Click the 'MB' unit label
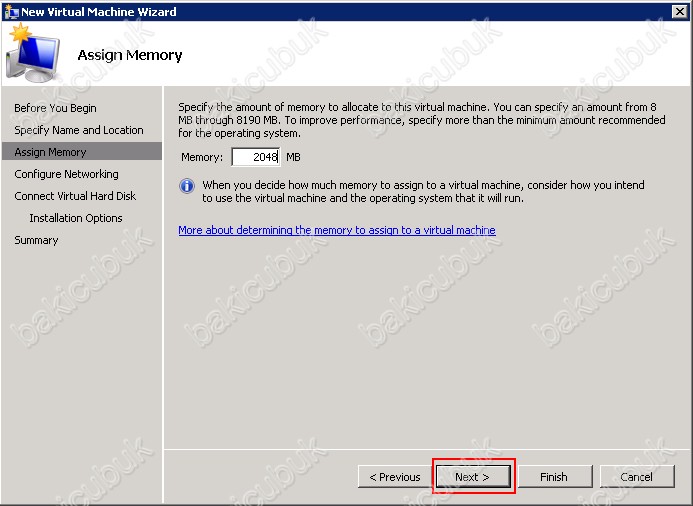Image resolution: width=693 pixels, height=506 pixels. 293,157
